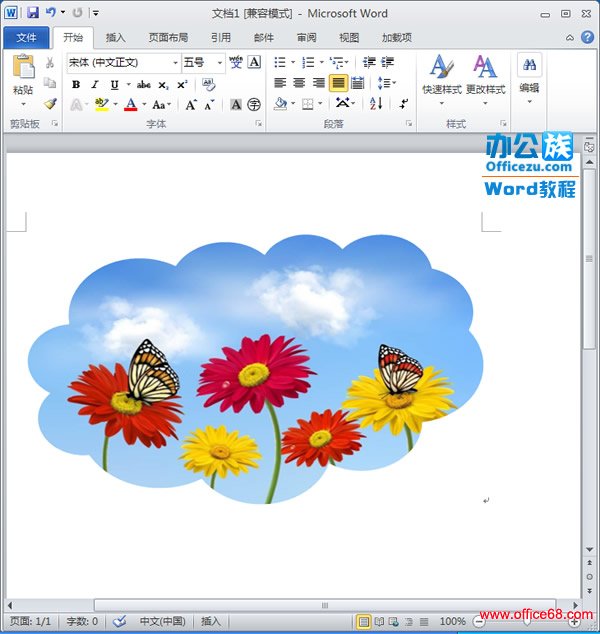Click the language indicator 中文(中国)
600x634 pixels.
(x=162, y=621)
